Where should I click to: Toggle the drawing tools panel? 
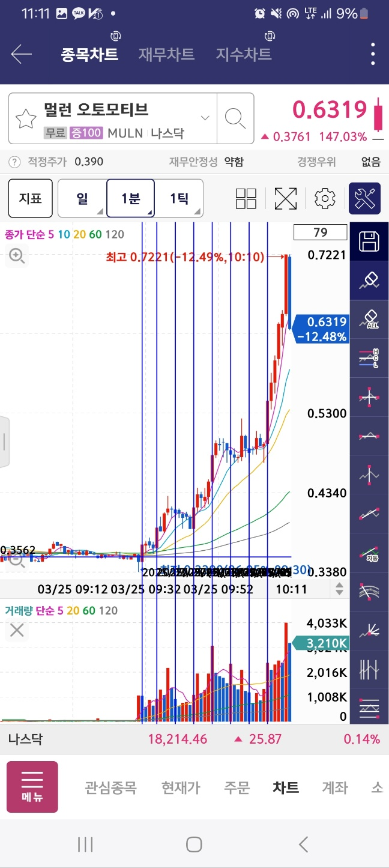pos(364,198)
